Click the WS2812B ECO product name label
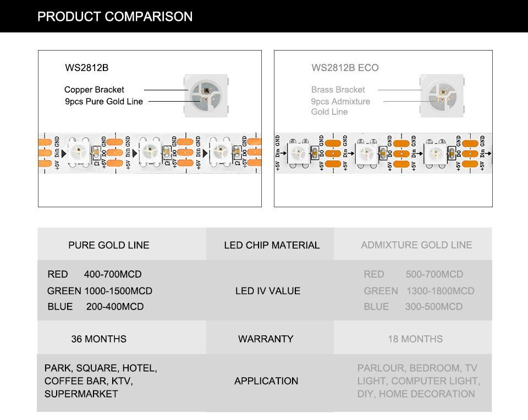528x420 pixels. (345, 68)
